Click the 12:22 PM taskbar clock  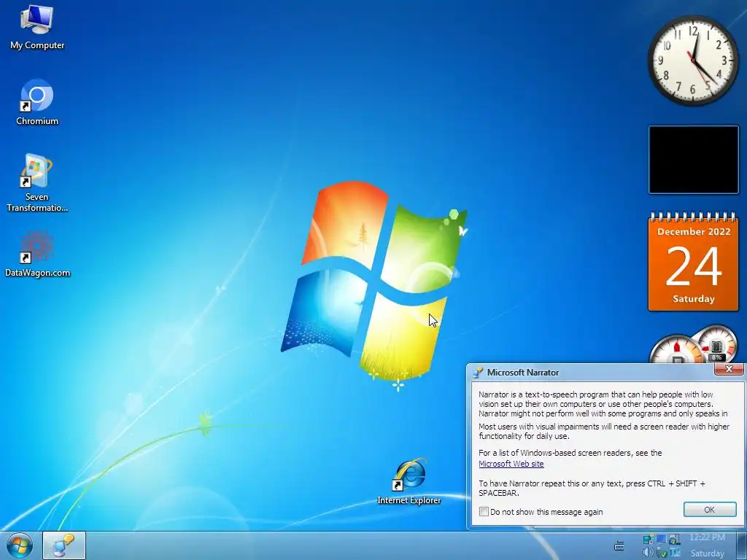(x=707, y=537)
